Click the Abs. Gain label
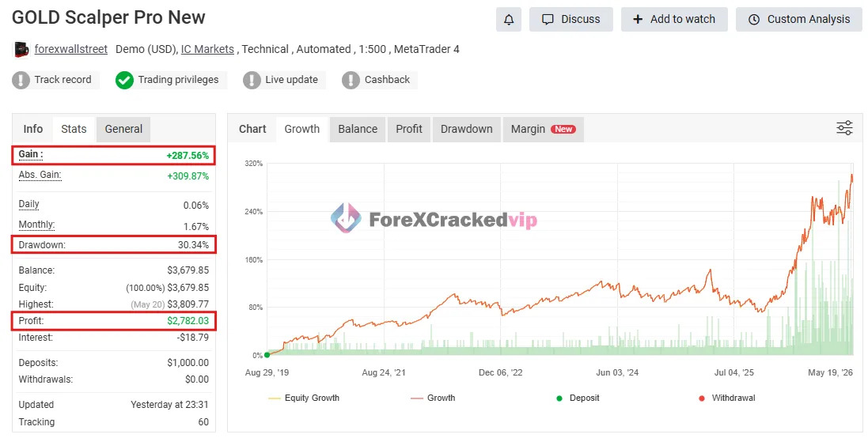 coord(40,175)
